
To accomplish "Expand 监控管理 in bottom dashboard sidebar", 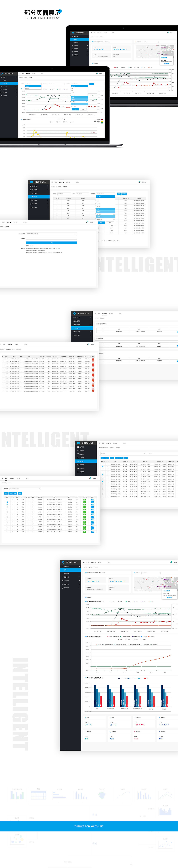I will tap(71, 588).
